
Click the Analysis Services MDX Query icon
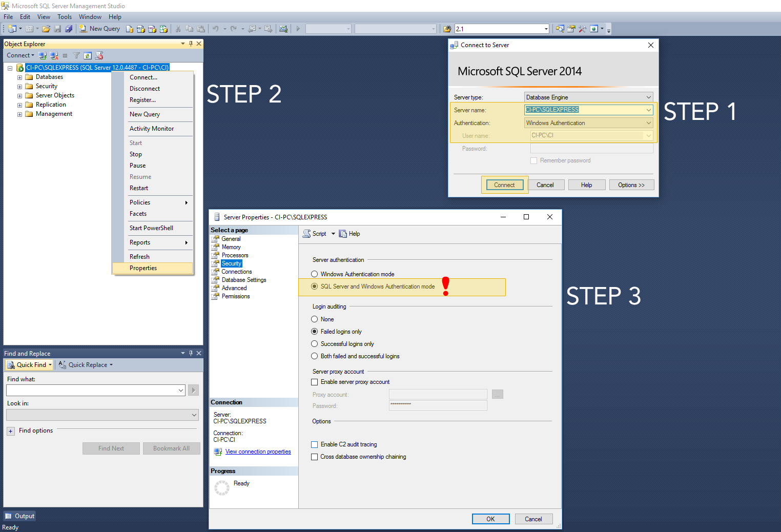(141, 29)
